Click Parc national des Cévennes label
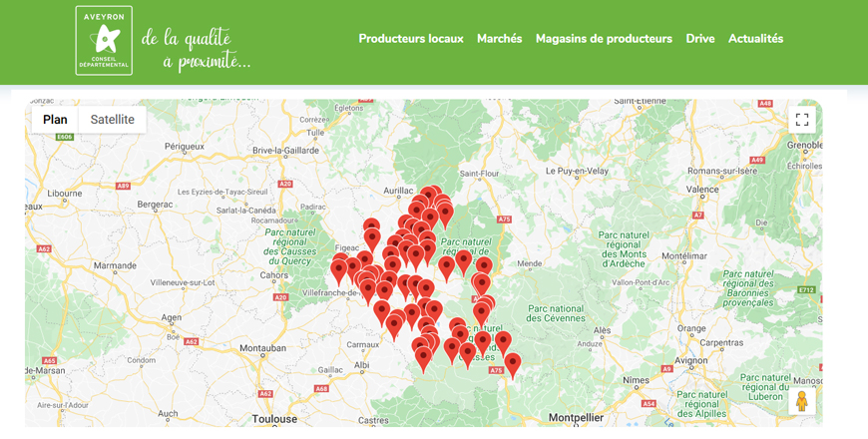This screenshot has height=439, width=868. coord(556,313)
